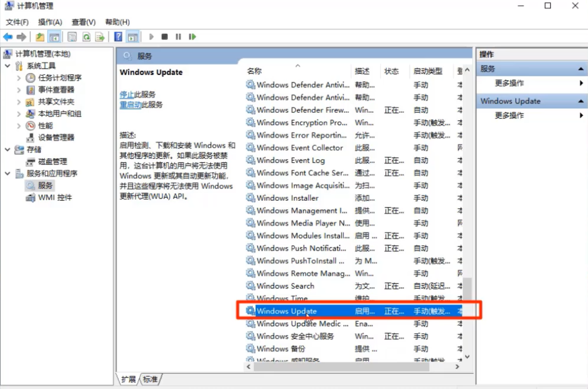Click the Back navigation arrow icon

[x=7, y=36]
